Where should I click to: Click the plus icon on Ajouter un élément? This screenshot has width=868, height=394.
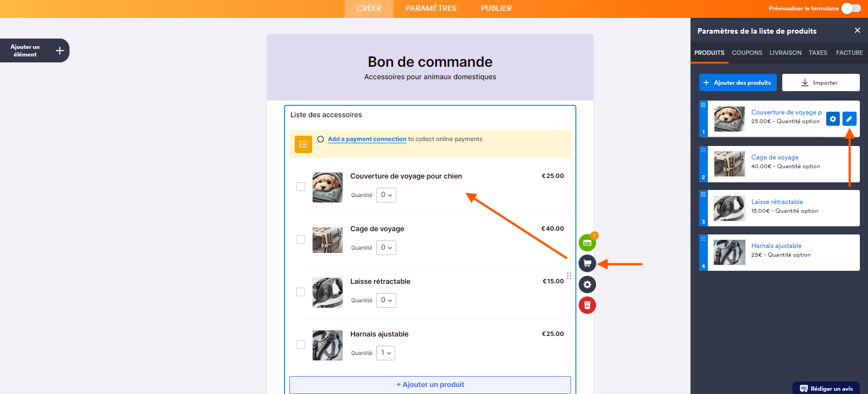(60, 50)
